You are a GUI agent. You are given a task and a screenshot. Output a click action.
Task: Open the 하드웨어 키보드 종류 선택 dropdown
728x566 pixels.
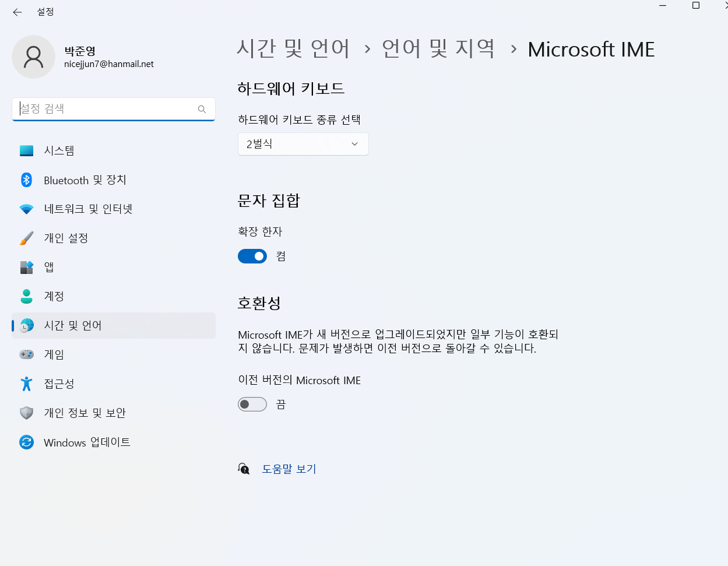(303, 144)
